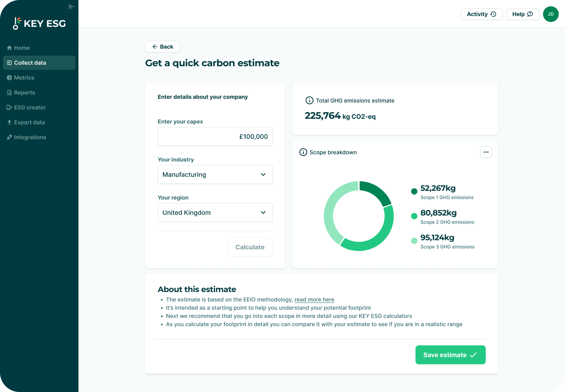This screenshot has width=565, height=392.
Task: Collapse the sidebar using the arrow icon
Action: click(71, 6)
